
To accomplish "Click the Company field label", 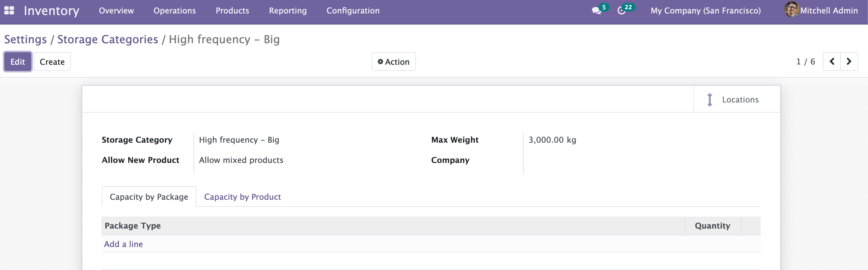I will (450, 160).
